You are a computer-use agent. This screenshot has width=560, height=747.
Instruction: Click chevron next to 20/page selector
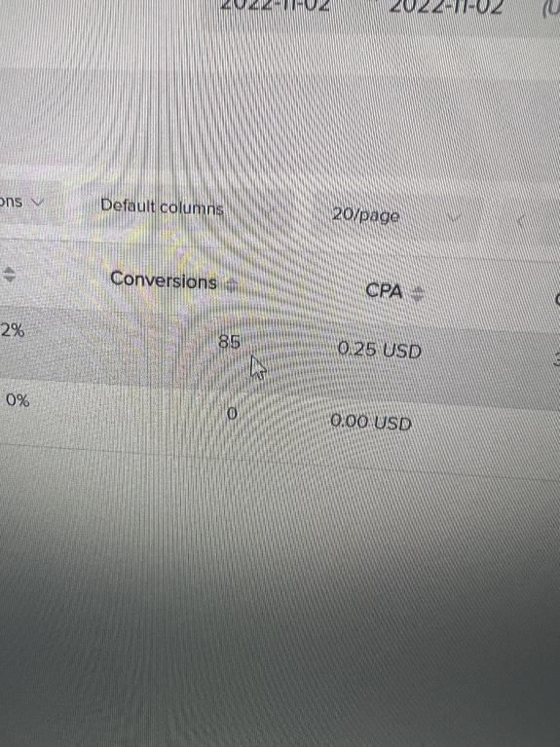pyautogui.click(x=454, y=218)
